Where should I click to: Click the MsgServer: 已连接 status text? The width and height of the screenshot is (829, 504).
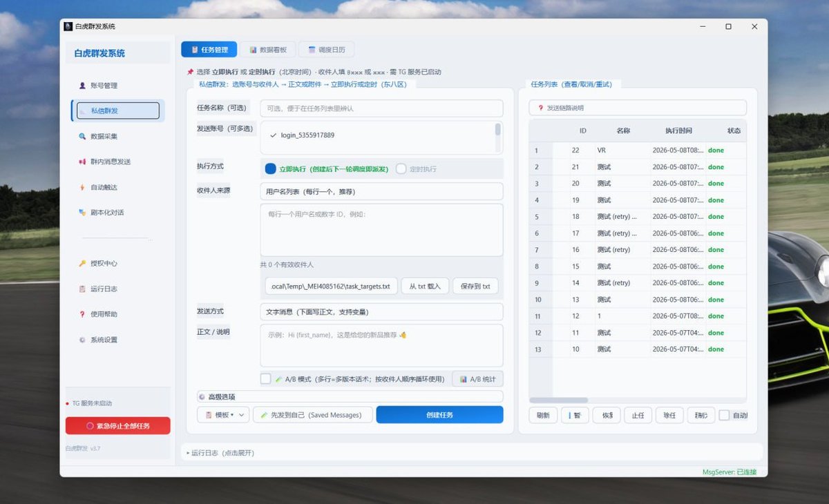tap(730, 472)
